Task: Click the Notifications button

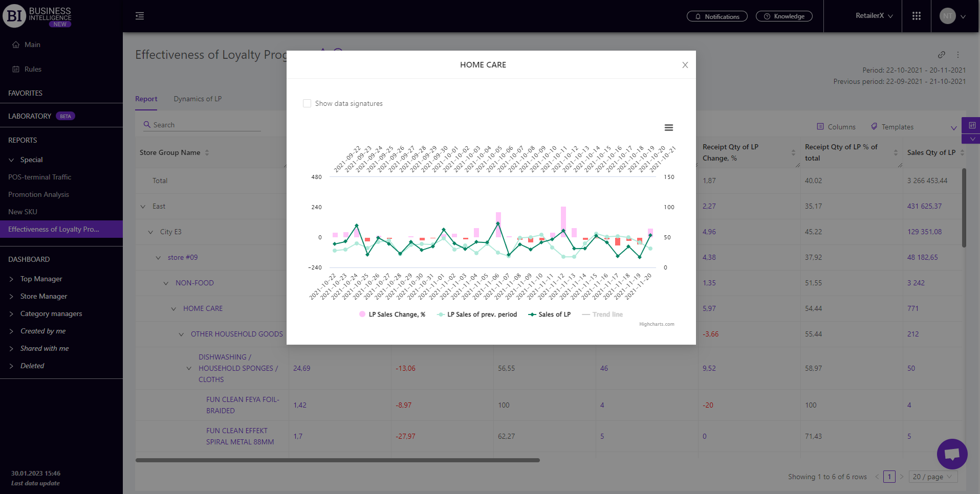Action: [716, 16]
